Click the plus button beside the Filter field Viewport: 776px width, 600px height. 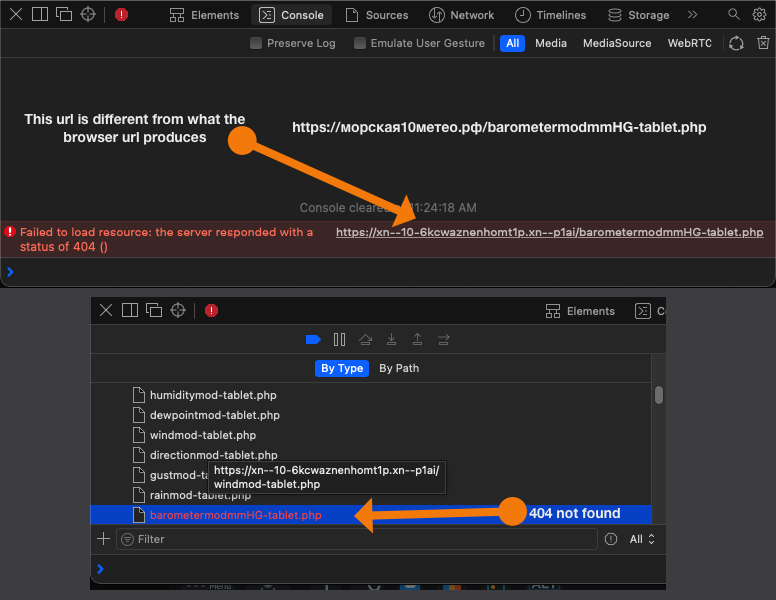tap(103, 539)
